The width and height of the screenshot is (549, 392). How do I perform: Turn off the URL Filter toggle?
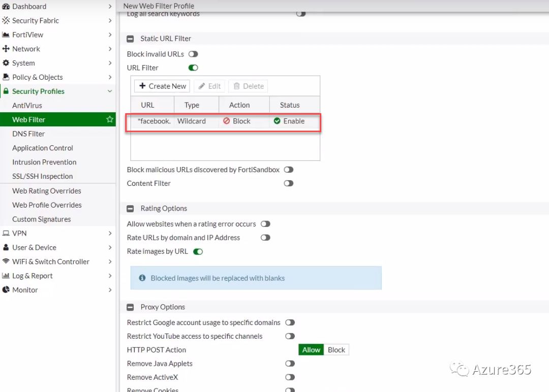coord(193,68)
